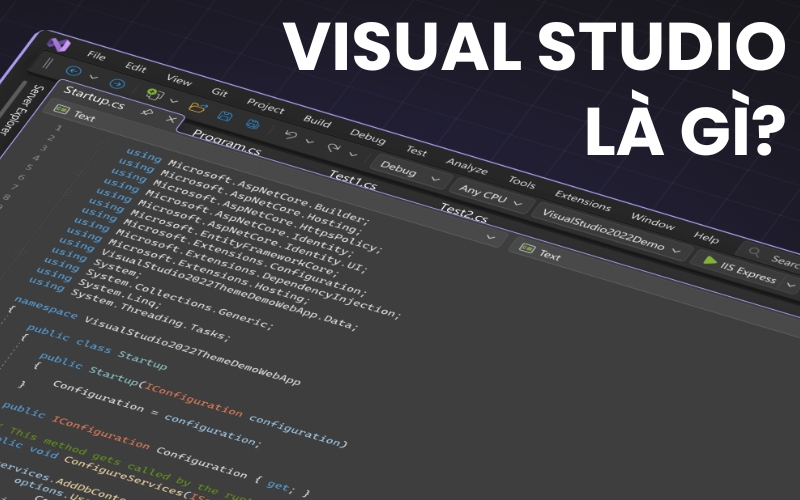Open the Extensions menu
Screen dimensions: 800x500
(583, 201)
